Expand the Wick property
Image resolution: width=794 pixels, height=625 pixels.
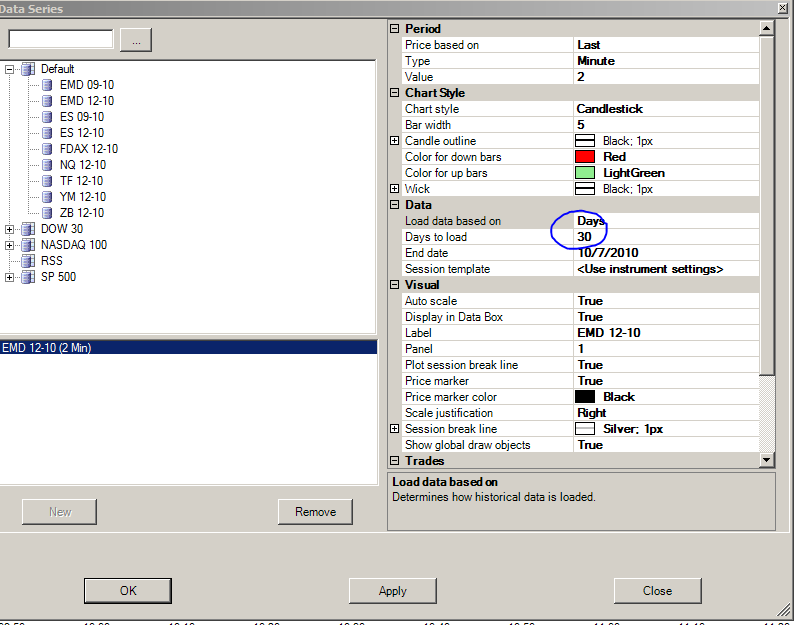pos(394,188)
